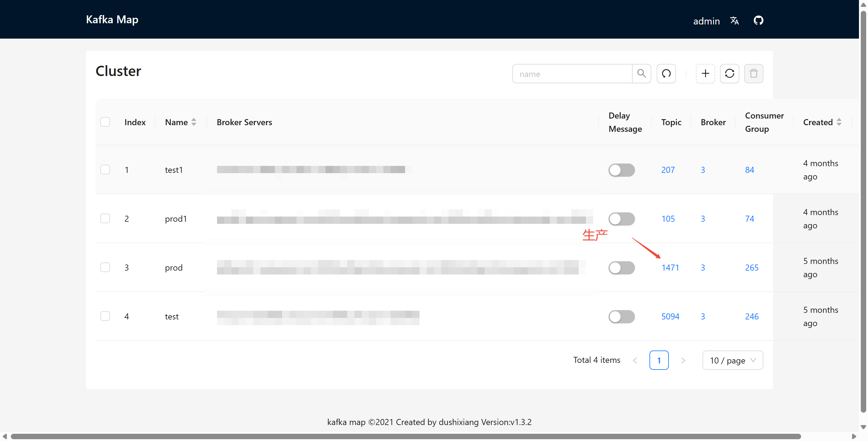
Task: Check the select-all header checkbox
Action: coord(105,122)
